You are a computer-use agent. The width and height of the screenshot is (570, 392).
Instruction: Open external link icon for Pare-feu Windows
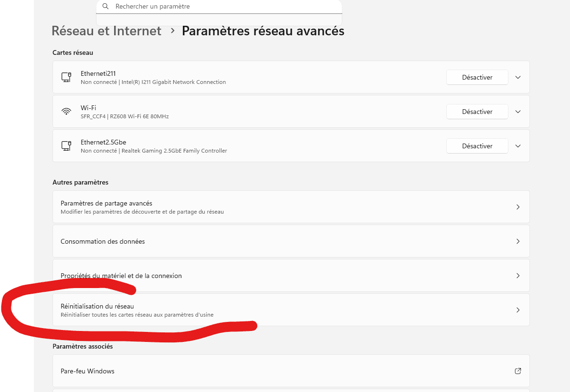(518, 371)
